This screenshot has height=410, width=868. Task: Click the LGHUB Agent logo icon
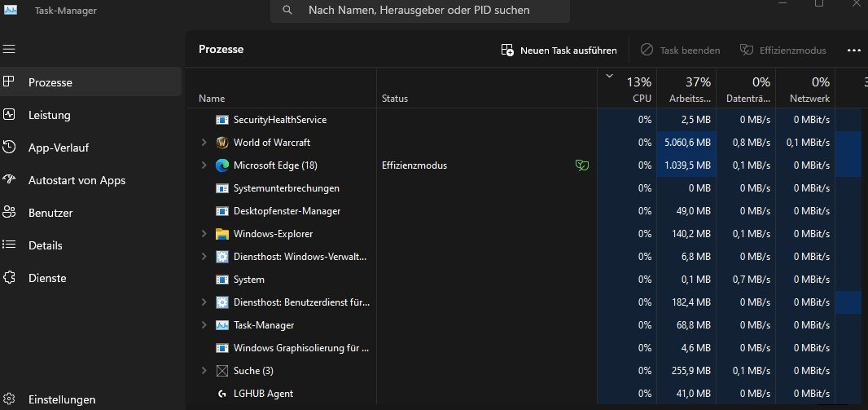click(222, 394)
